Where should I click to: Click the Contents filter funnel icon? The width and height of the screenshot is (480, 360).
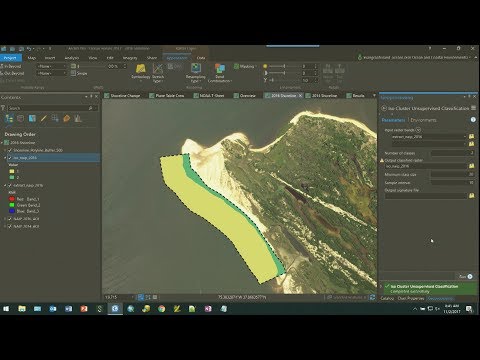[x=3, y=108]
